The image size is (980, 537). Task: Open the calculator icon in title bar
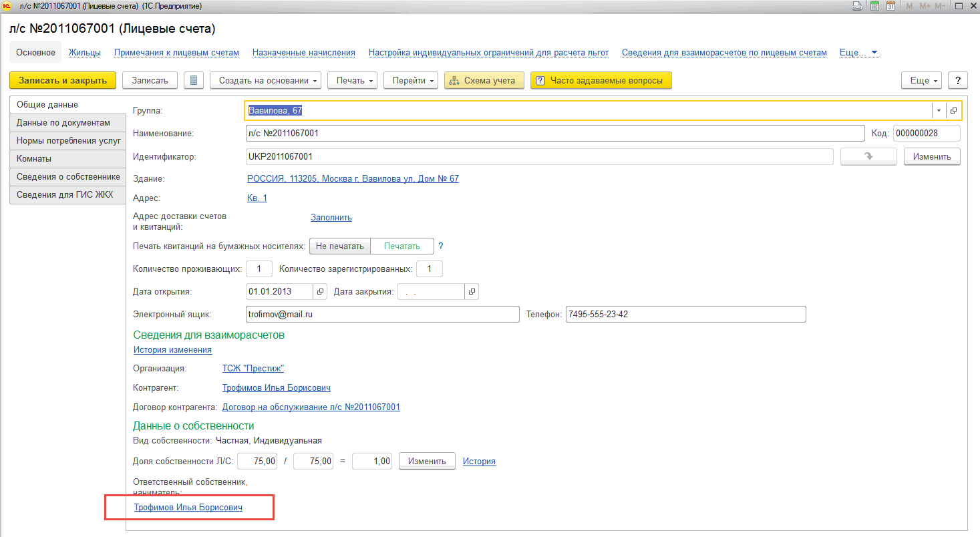pyautogui.click(x=874, y=6)
